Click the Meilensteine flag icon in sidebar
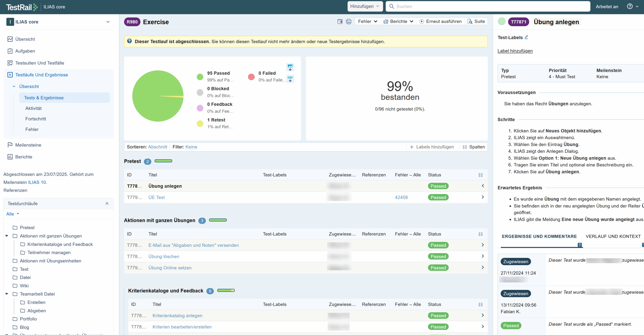644x335 pixels. tap(10, 145)
